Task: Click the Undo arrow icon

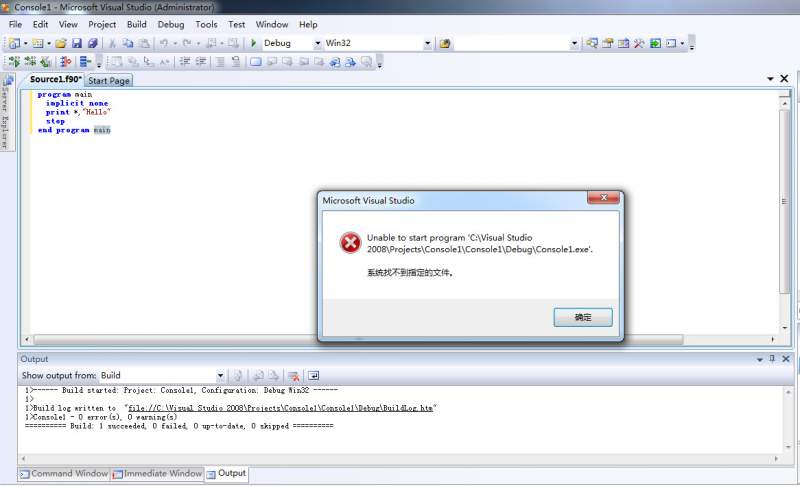Action: (164, 43)
